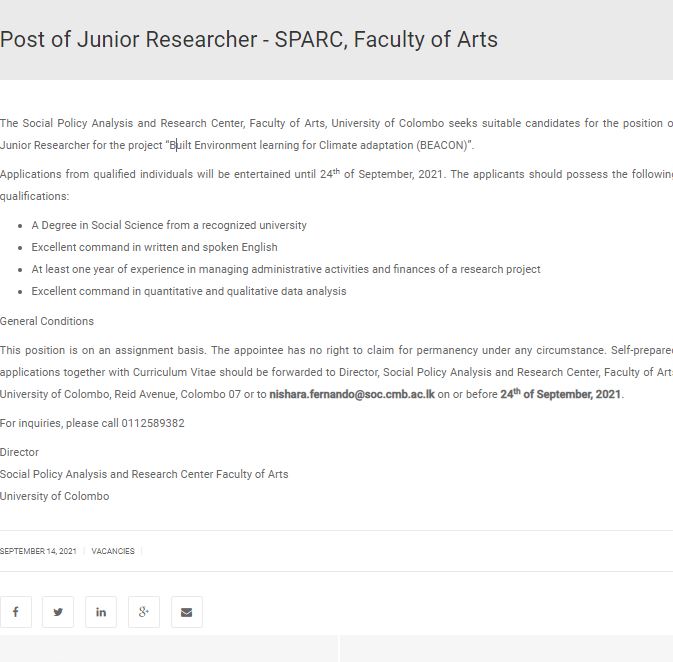The image size is (673, 662).
Task: Share the post on Facebook
Action: pos(16,612)
